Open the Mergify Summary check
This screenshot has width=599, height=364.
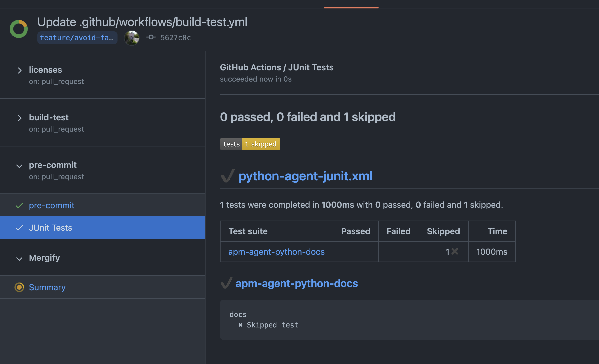point(47,287)
